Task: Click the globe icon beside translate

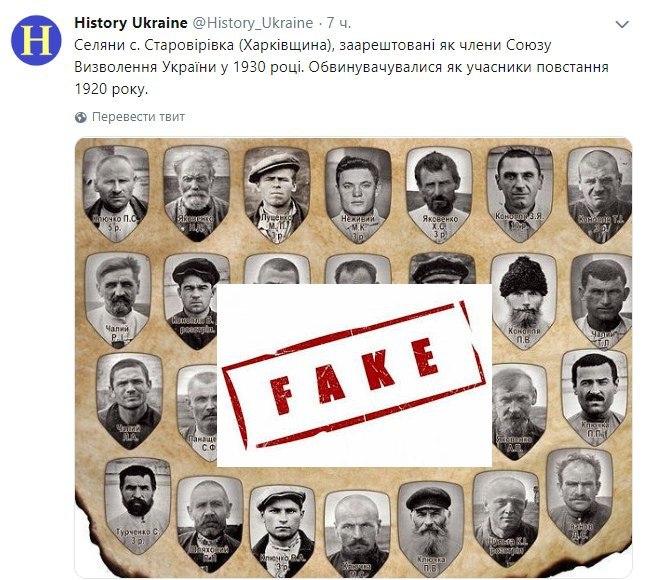Action: tap(81, 117)
